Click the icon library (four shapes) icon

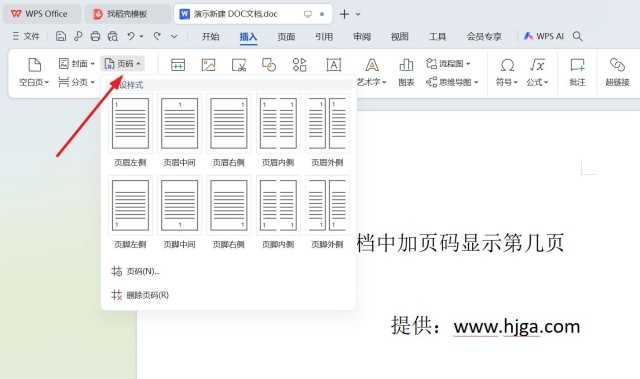(x=300, y=65)
